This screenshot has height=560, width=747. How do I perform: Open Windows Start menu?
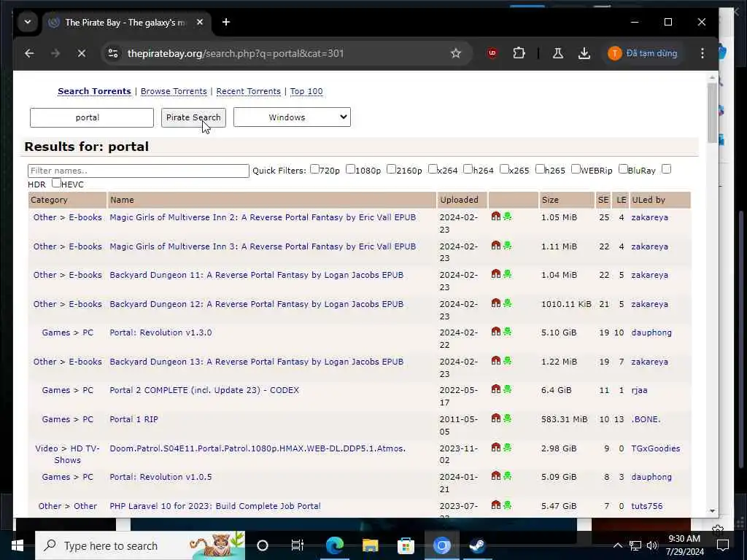click(x=18, y=545)
